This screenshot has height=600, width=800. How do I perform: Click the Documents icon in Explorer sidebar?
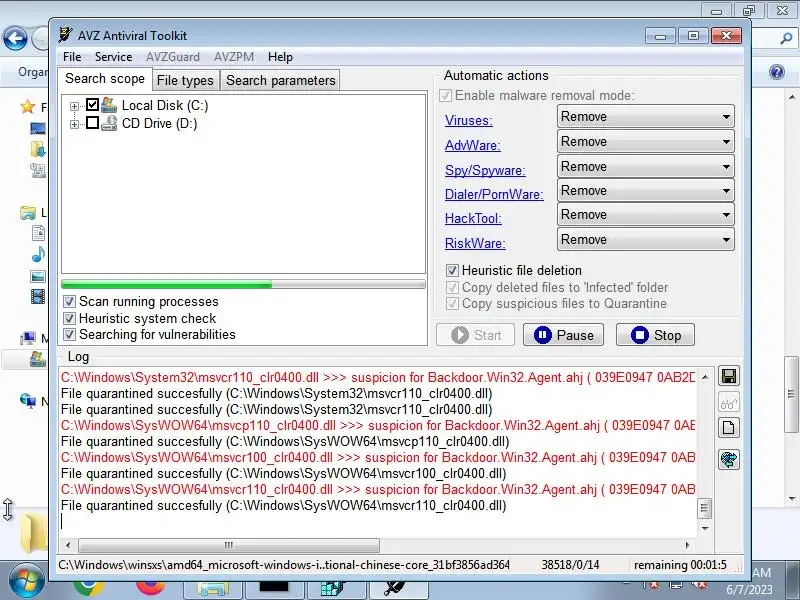(38, 233)
